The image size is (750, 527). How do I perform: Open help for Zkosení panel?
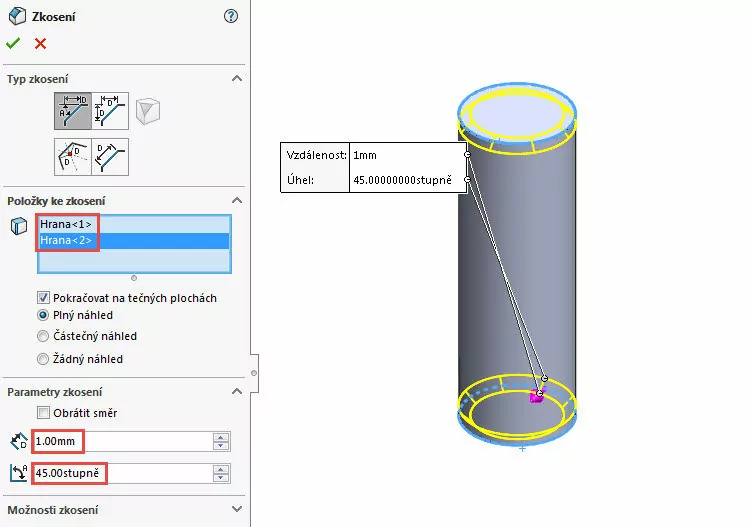coord(231,16)
